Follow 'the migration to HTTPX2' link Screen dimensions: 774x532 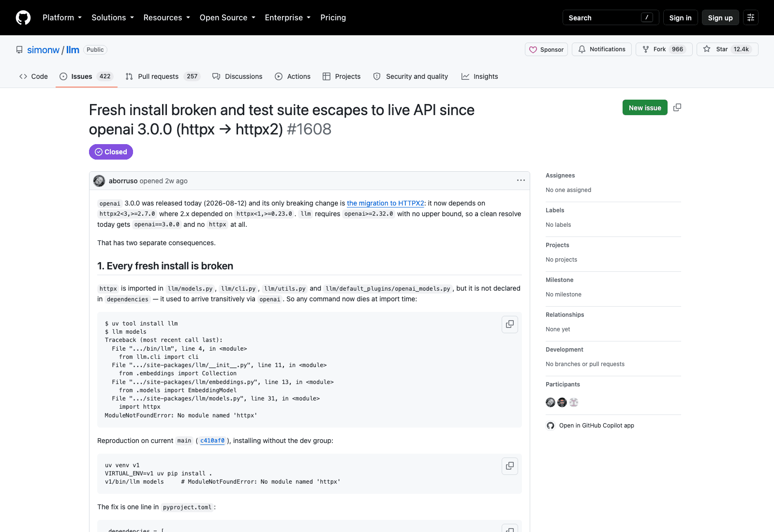click(x=386, y=203)
